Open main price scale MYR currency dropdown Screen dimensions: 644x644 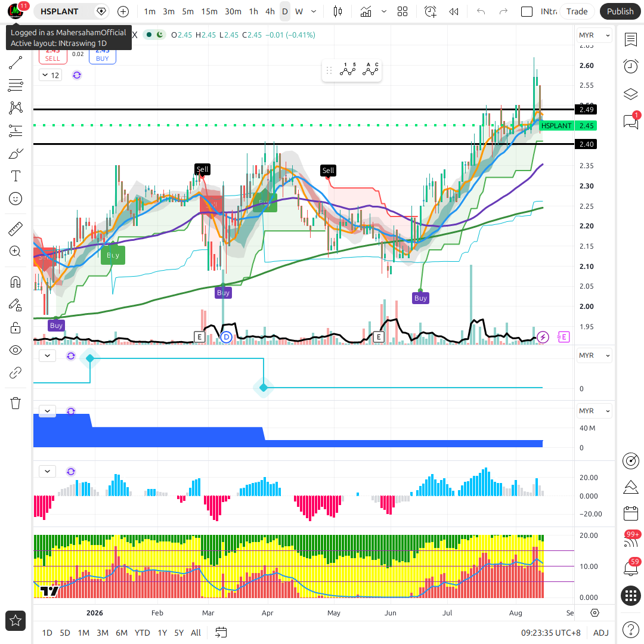point(594,35)
